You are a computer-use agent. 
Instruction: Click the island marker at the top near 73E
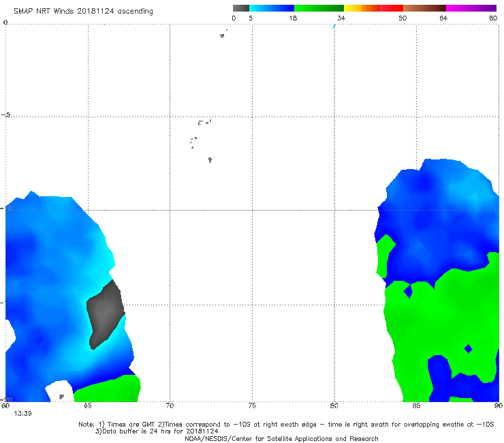point(222,35)
